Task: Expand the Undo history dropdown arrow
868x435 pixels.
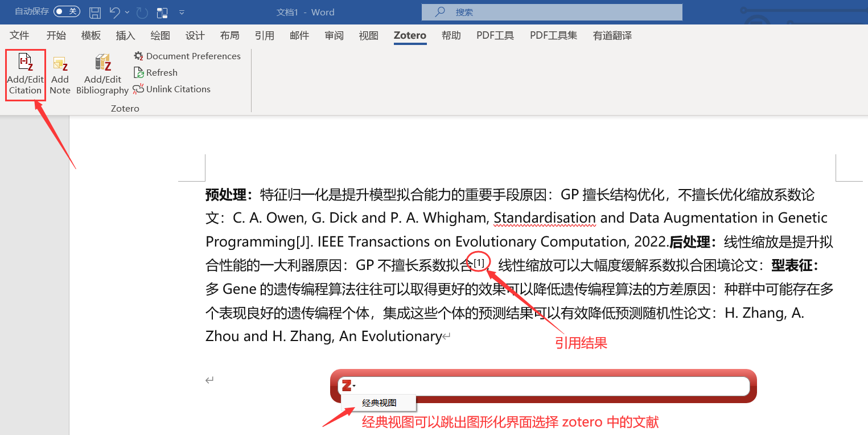Action: (x=127, y=12)
